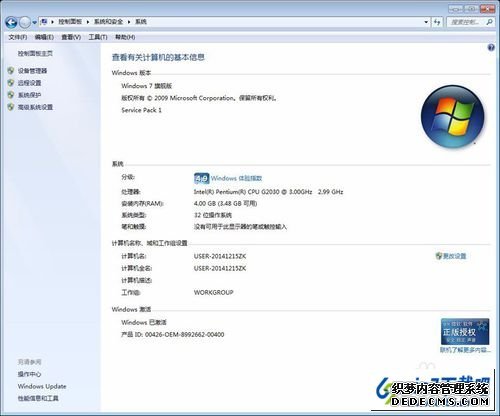Click the 正版授权 genuine software badge
Image resolution: width=500 pixels, height=416 pixels.
point(465,332)
